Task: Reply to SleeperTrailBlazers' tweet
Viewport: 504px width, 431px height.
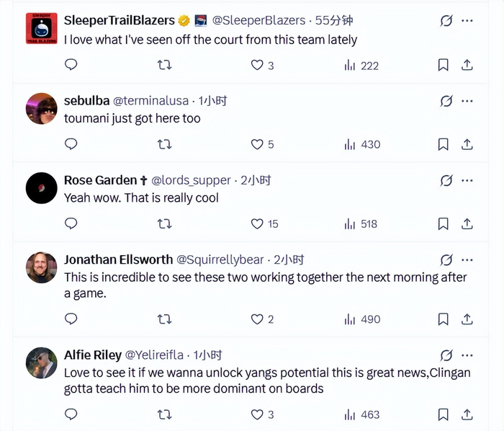Action: click(71, 65)
